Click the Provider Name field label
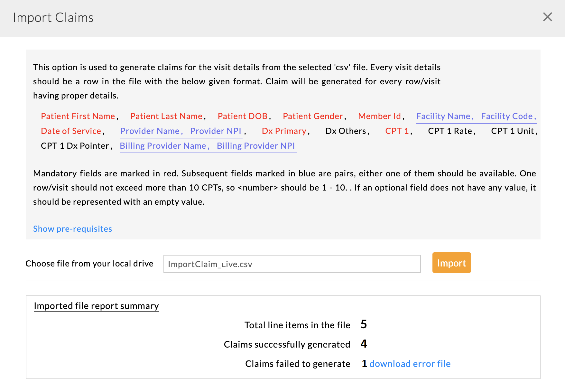The image size is (565, 392). click(x=150, y=131)
